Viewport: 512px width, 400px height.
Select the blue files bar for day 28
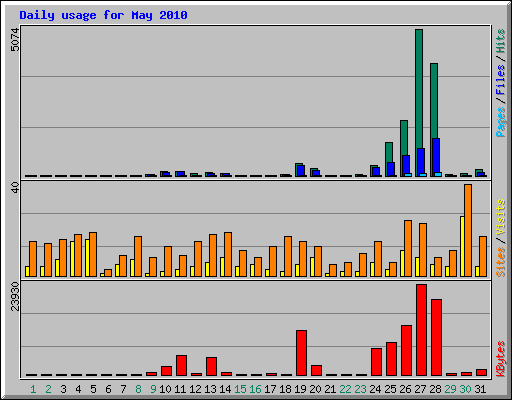tap(436, 156)
